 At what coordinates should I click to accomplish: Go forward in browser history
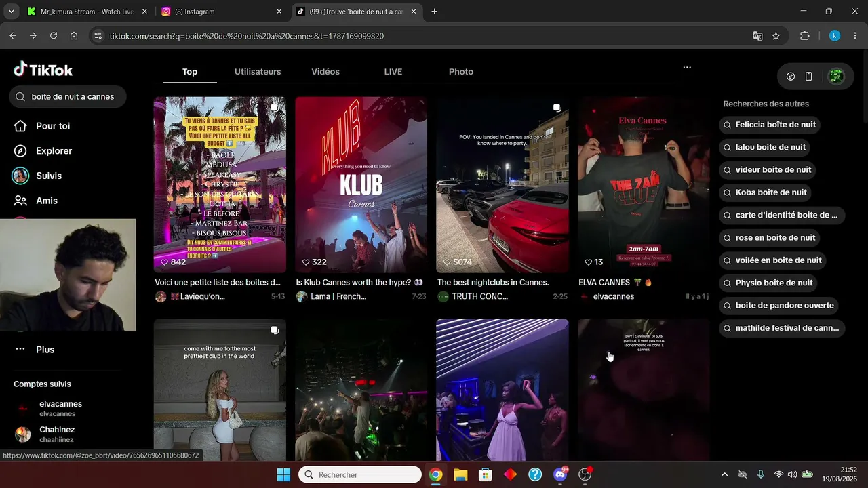tap(33, 36)
